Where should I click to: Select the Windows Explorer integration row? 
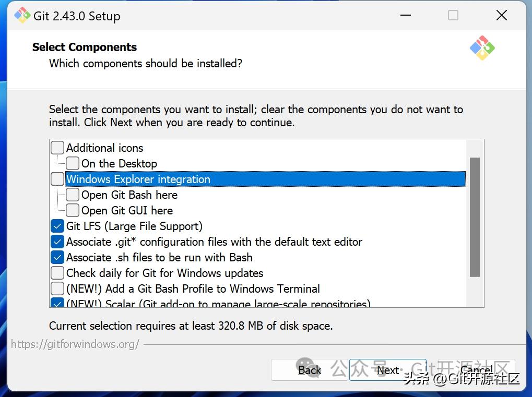tap(261, 179)
